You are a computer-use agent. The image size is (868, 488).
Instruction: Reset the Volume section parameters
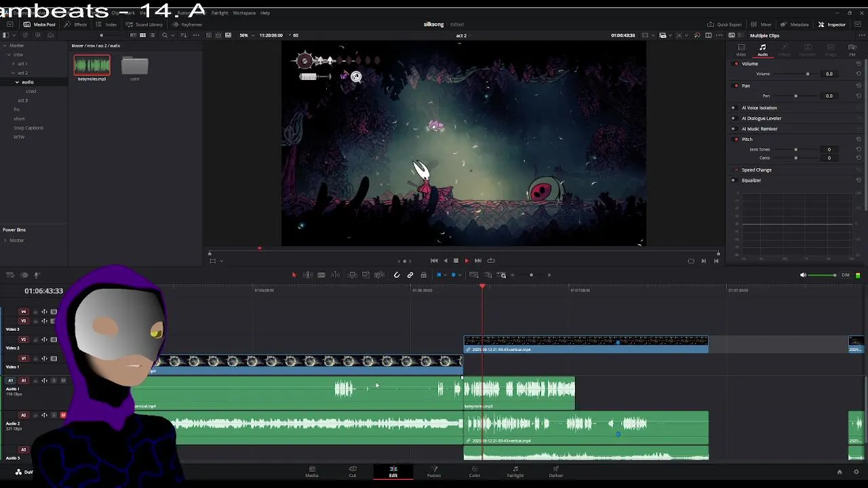click(859, 64)
